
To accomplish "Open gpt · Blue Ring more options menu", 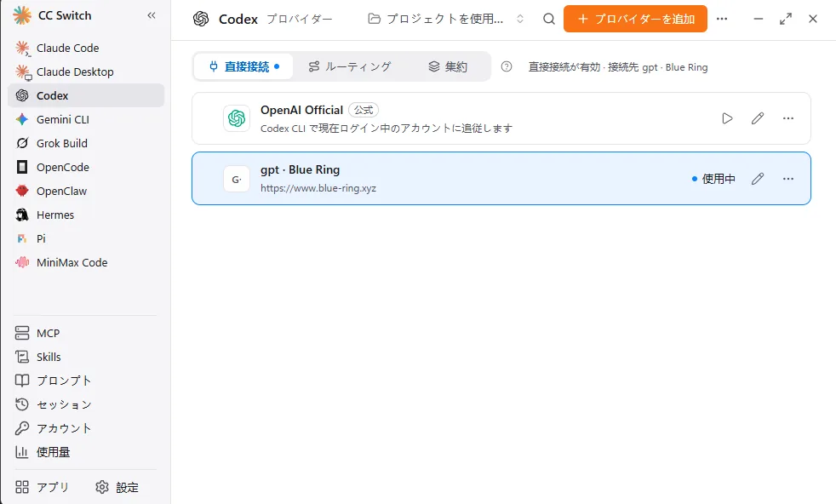I will [x=788, y=179].
